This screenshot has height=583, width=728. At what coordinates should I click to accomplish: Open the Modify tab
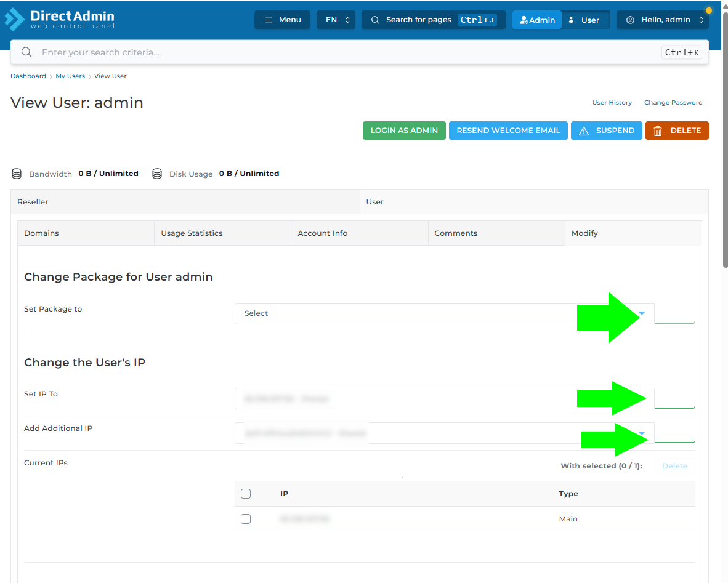pyautogui.click(x=633, y=233)
